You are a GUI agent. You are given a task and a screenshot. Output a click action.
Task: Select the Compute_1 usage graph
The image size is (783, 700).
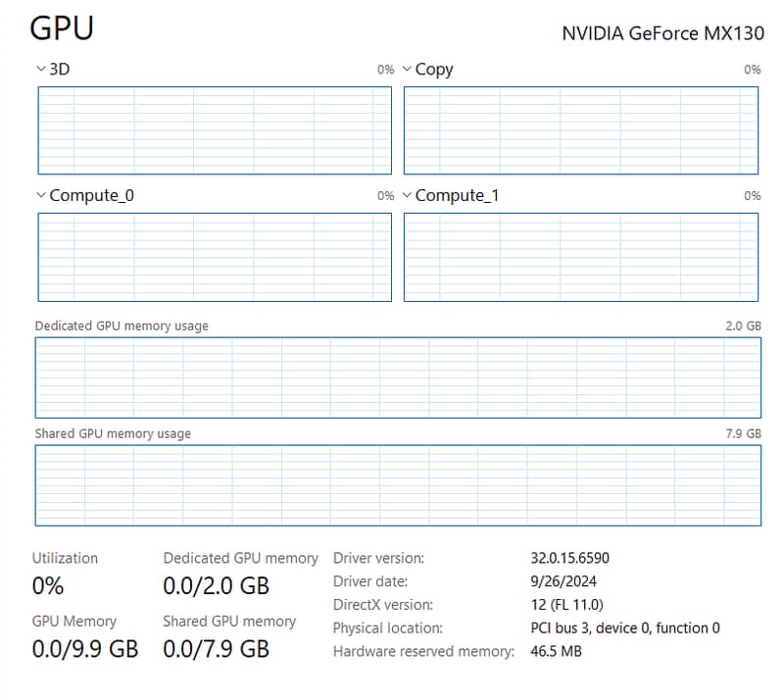(x=581, y=257)
